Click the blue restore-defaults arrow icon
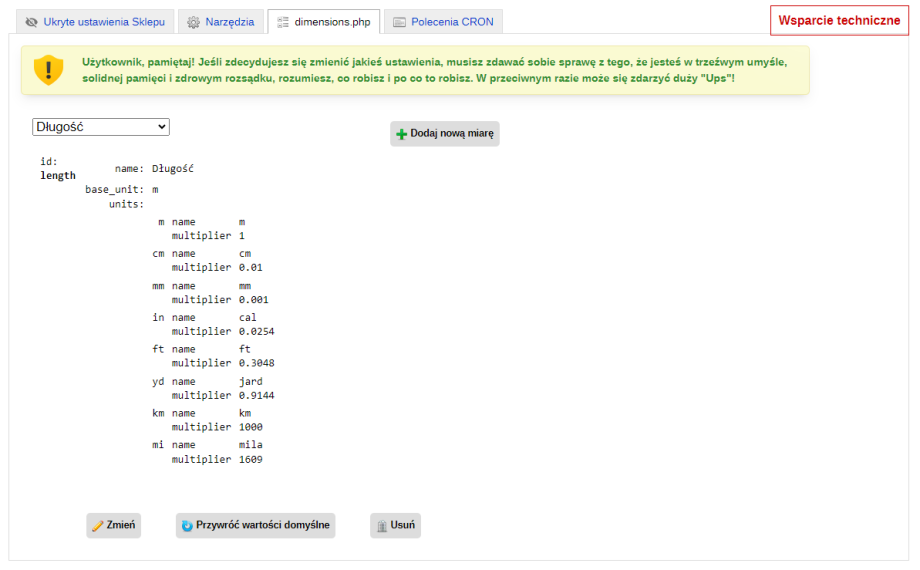Screen dimensions: 920x570 [187, 526]
